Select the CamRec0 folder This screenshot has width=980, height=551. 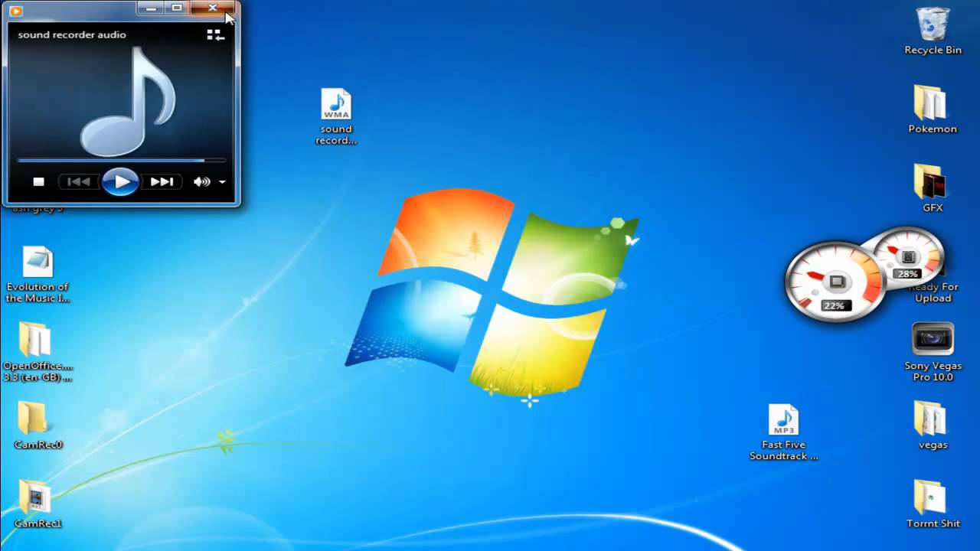38,425
